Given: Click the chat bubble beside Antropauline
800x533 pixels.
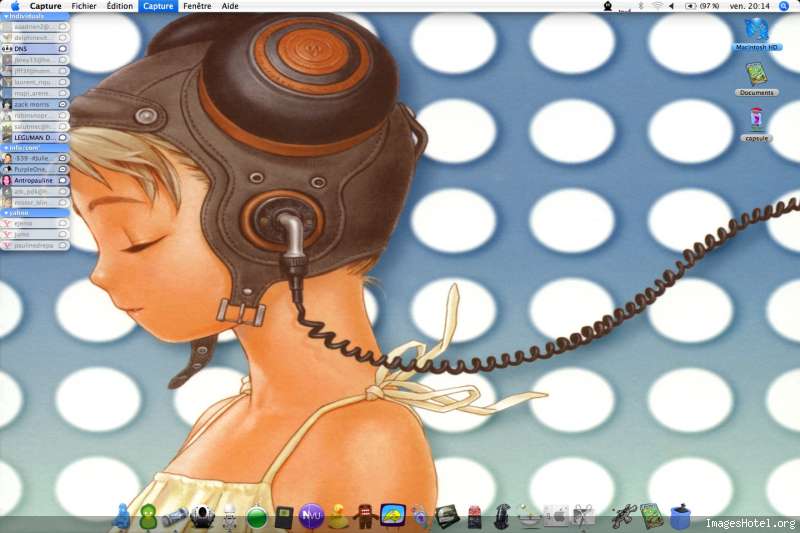Looking at the screenshot, I should (x=62, y=180).
